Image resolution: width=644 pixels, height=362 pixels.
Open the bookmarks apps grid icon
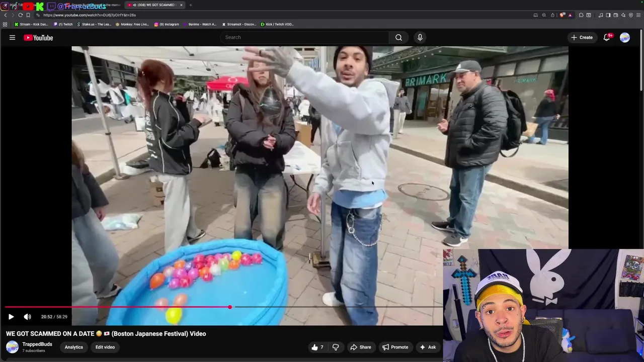[x=5, y=24]
